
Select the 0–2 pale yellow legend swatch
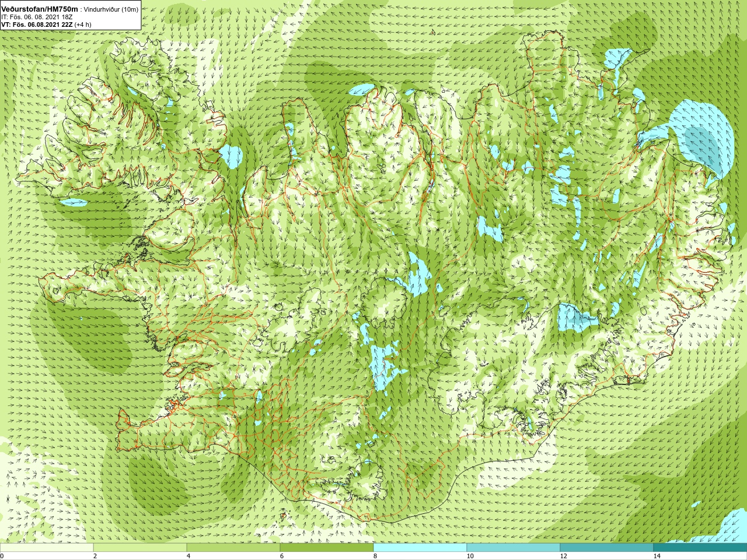(47, 548)
